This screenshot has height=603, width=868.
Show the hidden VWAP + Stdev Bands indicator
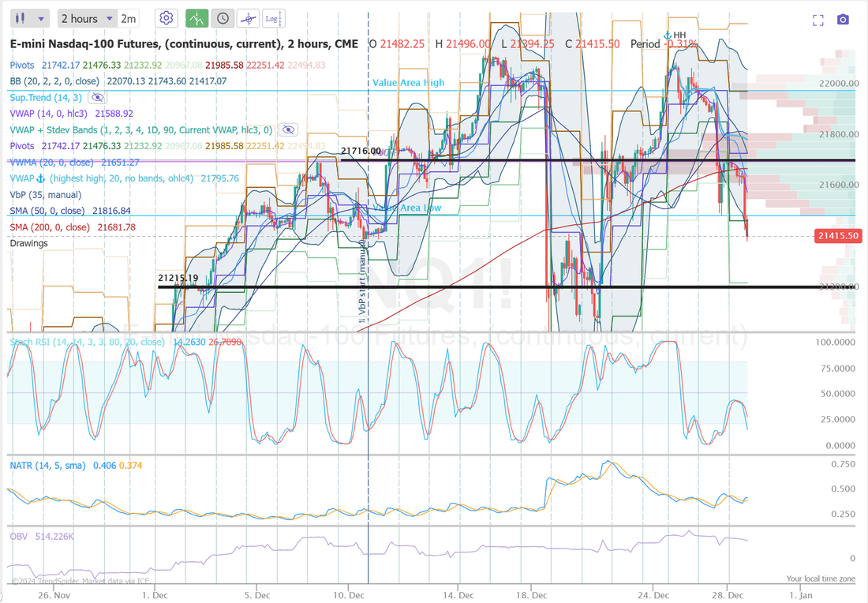point(288,129)
